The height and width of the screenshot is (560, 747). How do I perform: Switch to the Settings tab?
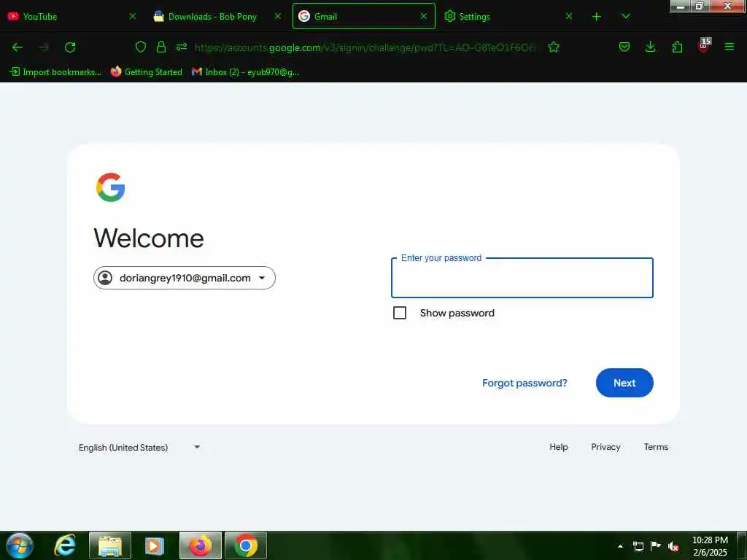pos(508,16)
